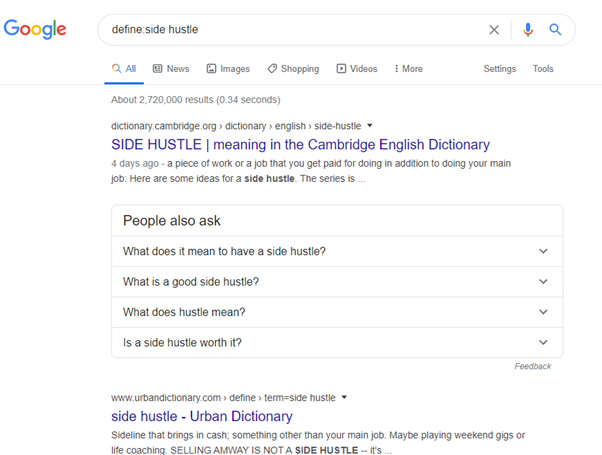This screenshot has width=602, height=455.
Task: Expand 'What is a good side hustle?'
Action: point(337,281)
